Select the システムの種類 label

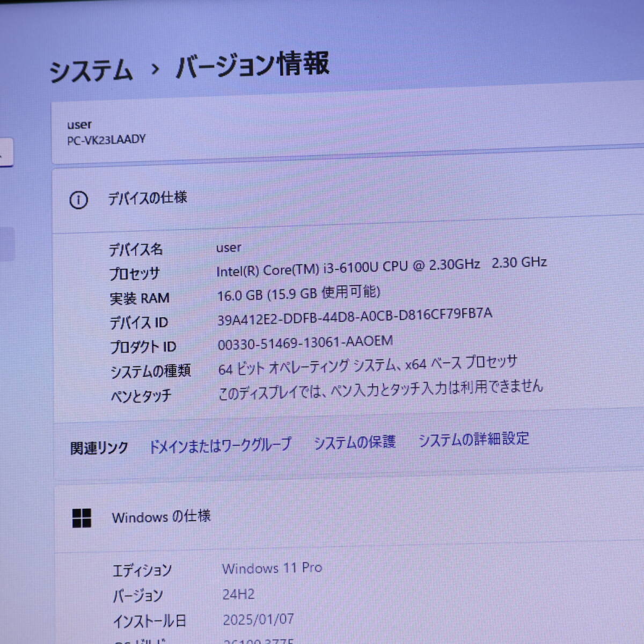tap(151, 371)
